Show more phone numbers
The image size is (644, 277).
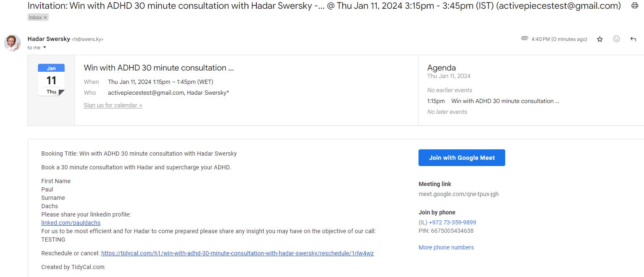[x=446, y=247]
